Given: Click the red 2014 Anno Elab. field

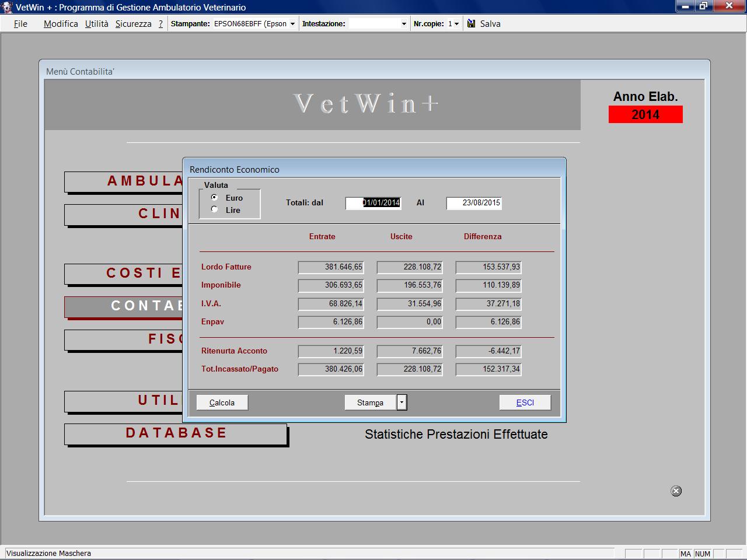Looking at the screenshot, I should point(645,114).
